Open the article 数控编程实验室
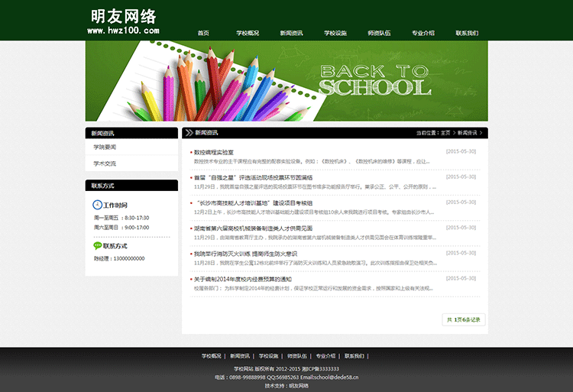Viewport: 573px width, 392px height. pyautogui.click(x=214, y=152)
